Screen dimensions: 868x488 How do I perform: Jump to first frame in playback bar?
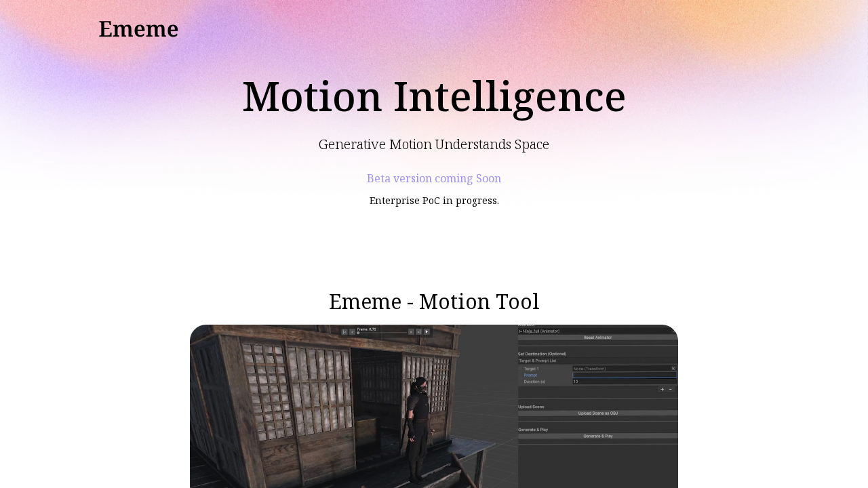344,332
